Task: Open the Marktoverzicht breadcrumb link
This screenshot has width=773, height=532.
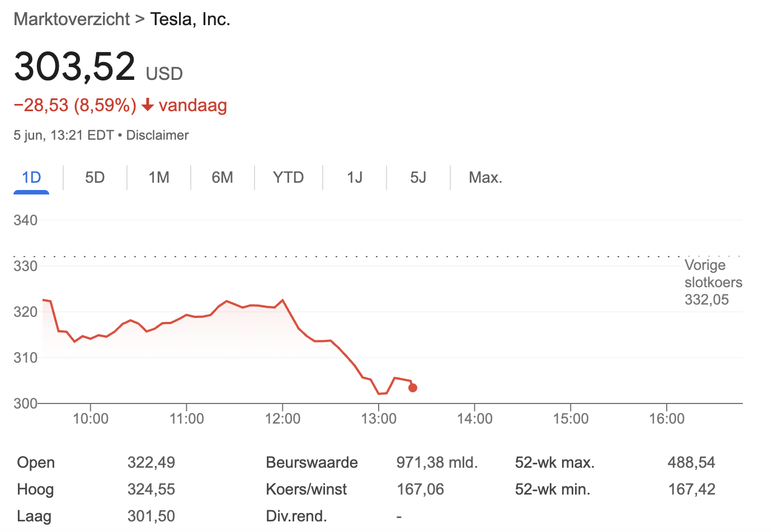Action: (72, 19)
